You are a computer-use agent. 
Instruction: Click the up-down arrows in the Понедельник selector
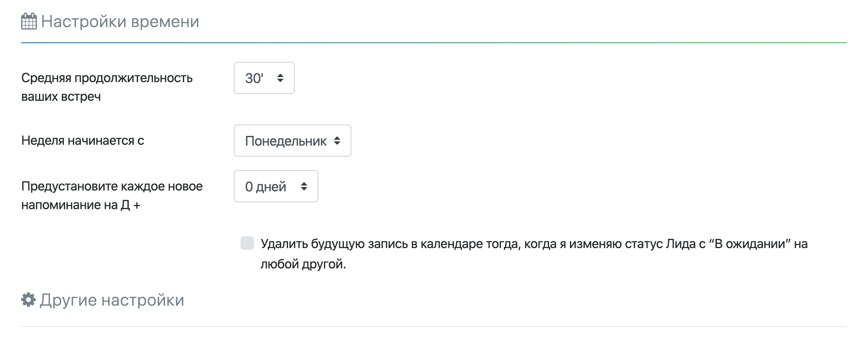click(337, 141)
